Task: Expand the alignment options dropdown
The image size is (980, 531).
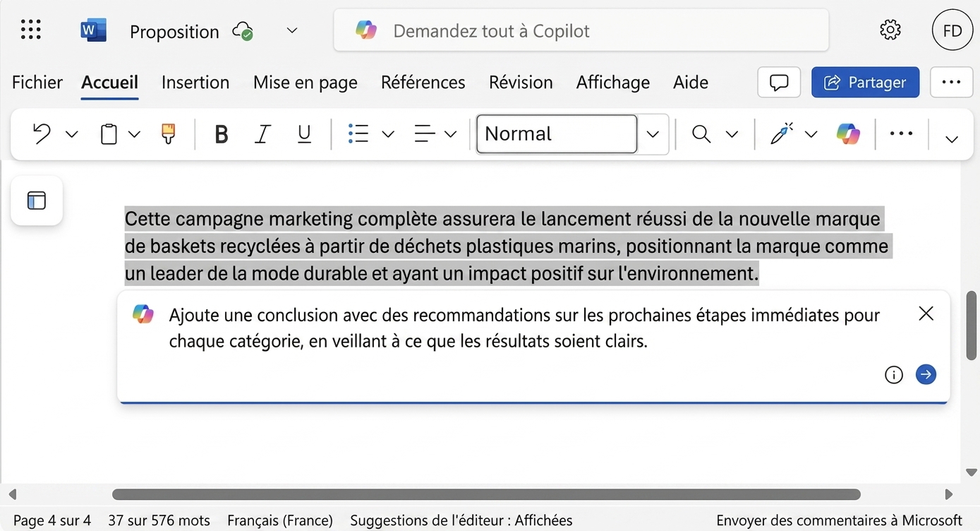Action: (x=450, y=134)
